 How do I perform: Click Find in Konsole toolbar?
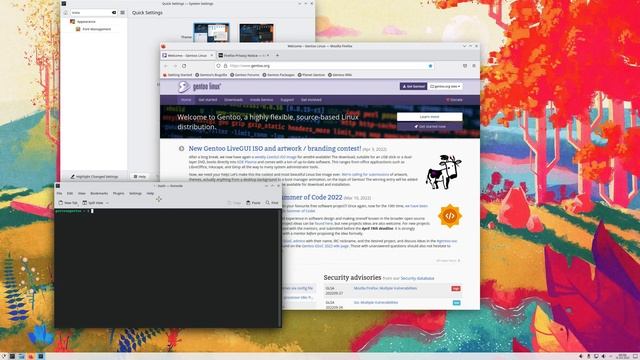coord(272,203)
